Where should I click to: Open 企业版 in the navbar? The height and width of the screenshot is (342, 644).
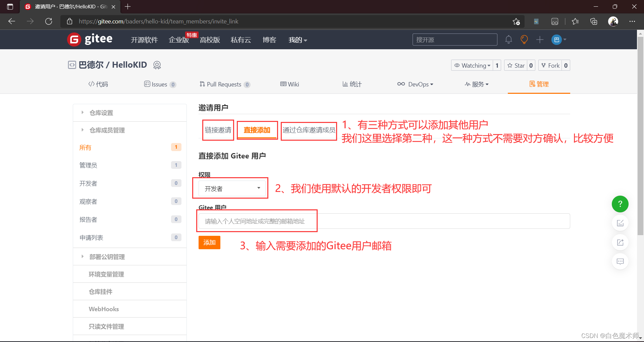pyautogui.click(x=179, y=40)
